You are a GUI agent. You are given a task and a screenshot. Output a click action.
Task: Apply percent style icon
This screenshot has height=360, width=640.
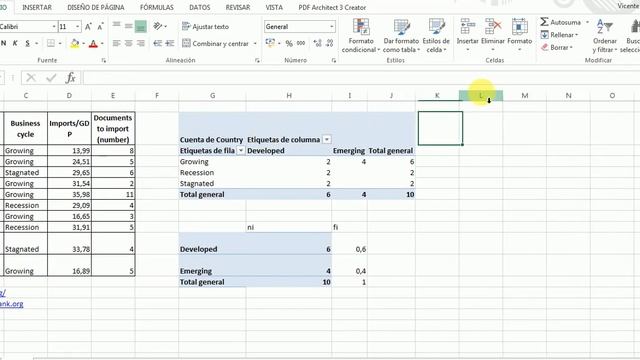(289, 43)
